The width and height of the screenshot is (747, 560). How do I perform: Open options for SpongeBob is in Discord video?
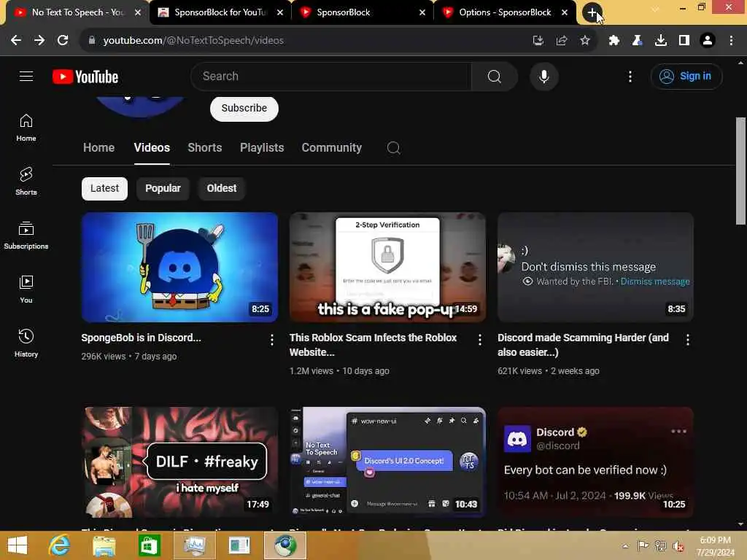click(x=271, y=340)
